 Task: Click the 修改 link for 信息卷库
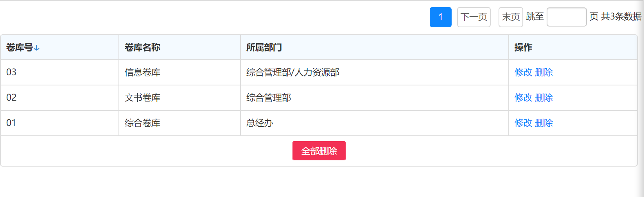coord(523,72)
